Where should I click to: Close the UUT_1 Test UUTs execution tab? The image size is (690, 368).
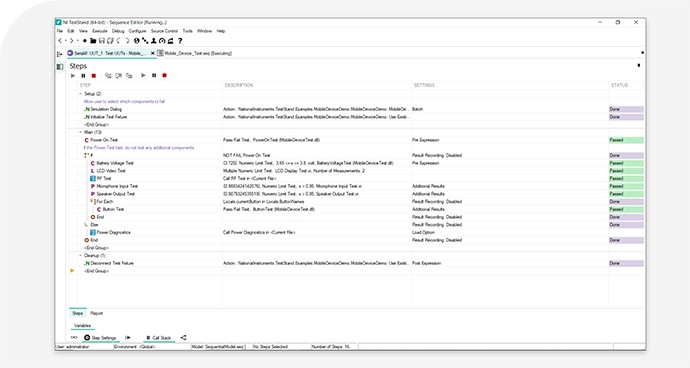[x=153, y=53]
